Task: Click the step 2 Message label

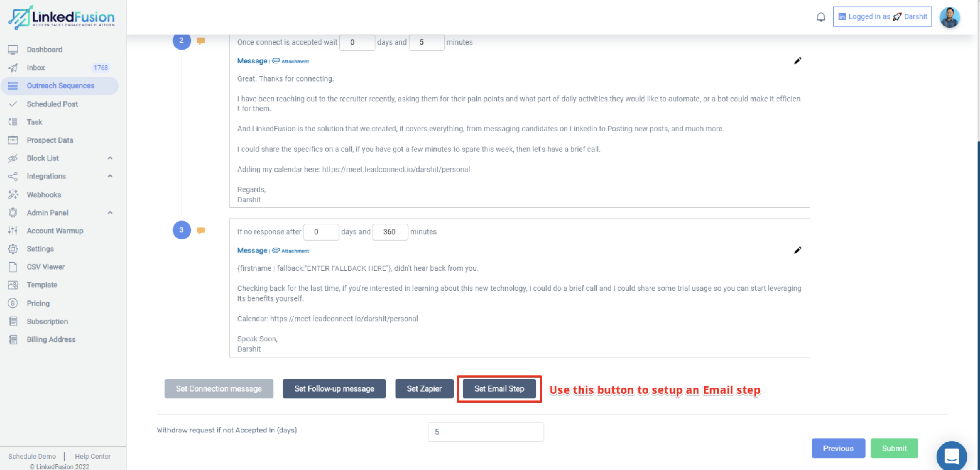Action: (252, 61)
